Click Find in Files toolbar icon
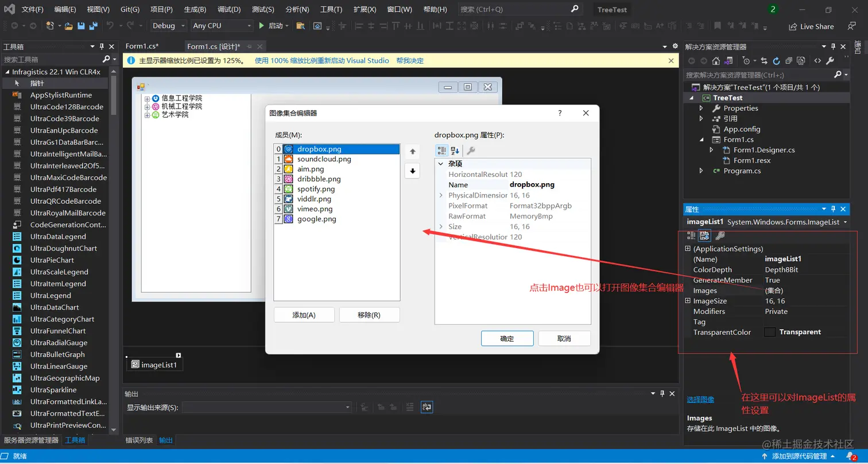This screenshot has width=868, height=464. tap(300, 26)
